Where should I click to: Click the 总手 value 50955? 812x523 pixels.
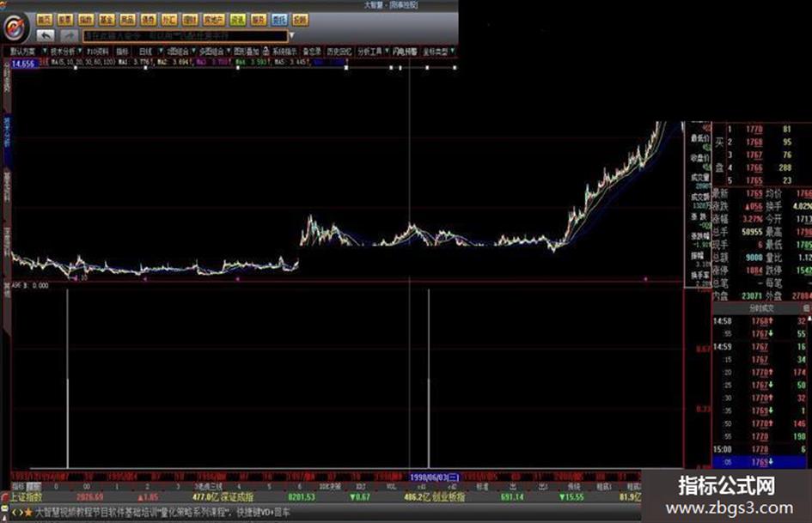point(752,232)
